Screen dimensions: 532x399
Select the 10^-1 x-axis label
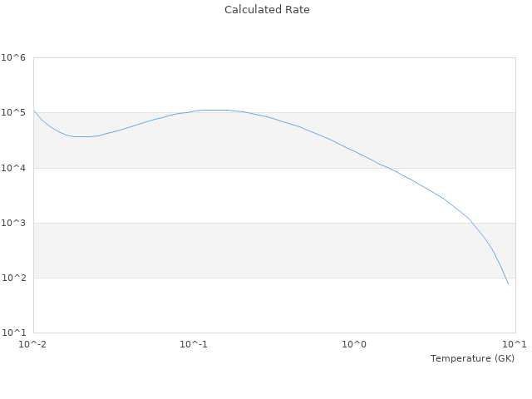194,344
